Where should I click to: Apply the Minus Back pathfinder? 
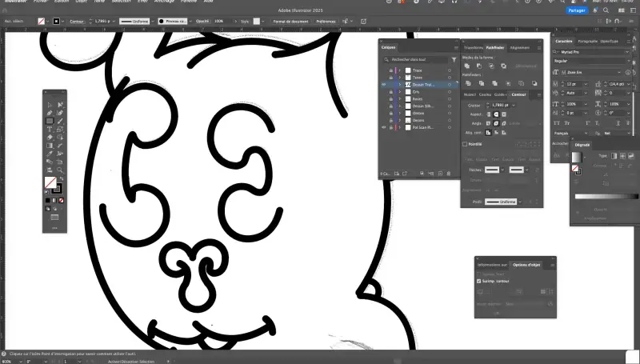[x=534, y=83]
